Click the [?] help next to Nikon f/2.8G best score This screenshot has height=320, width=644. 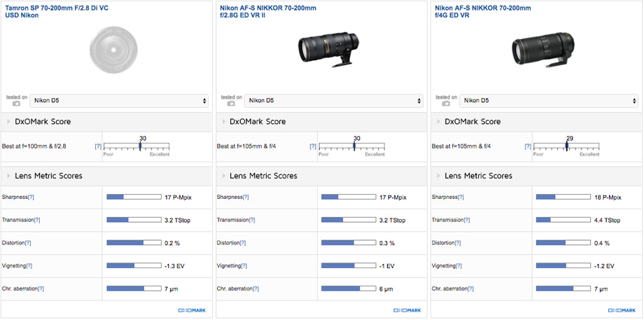tap(313, 146)
